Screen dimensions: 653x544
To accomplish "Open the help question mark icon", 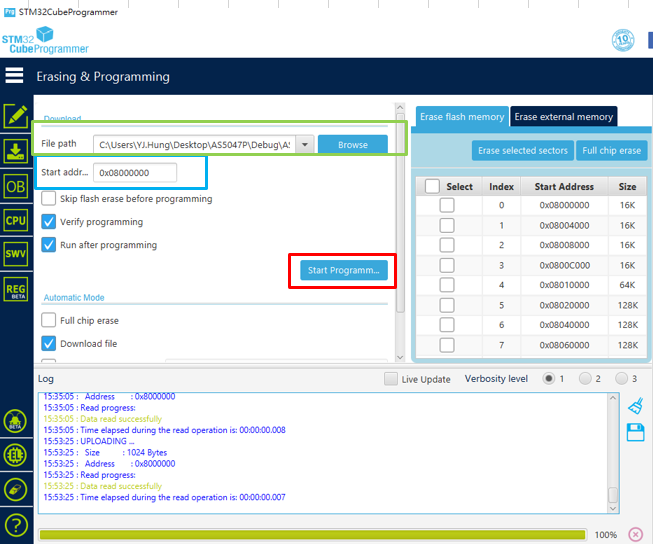I will (15, 525).
